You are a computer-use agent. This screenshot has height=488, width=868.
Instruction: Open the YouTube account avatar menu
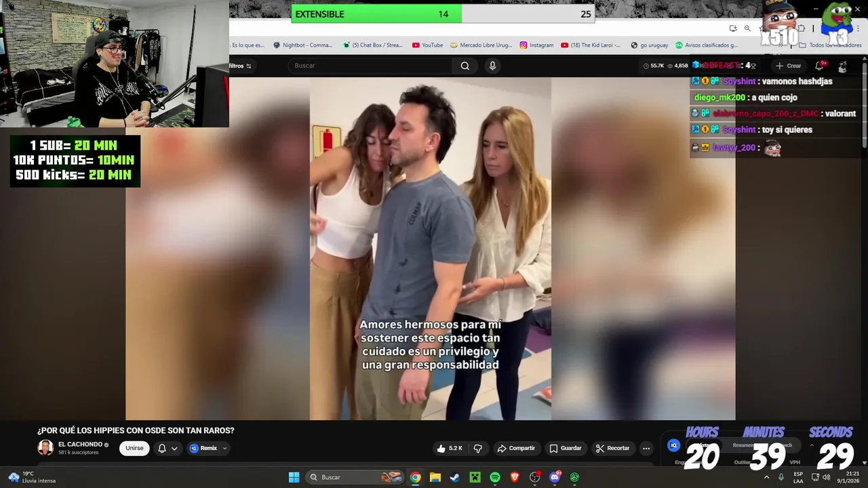(842, 66)
